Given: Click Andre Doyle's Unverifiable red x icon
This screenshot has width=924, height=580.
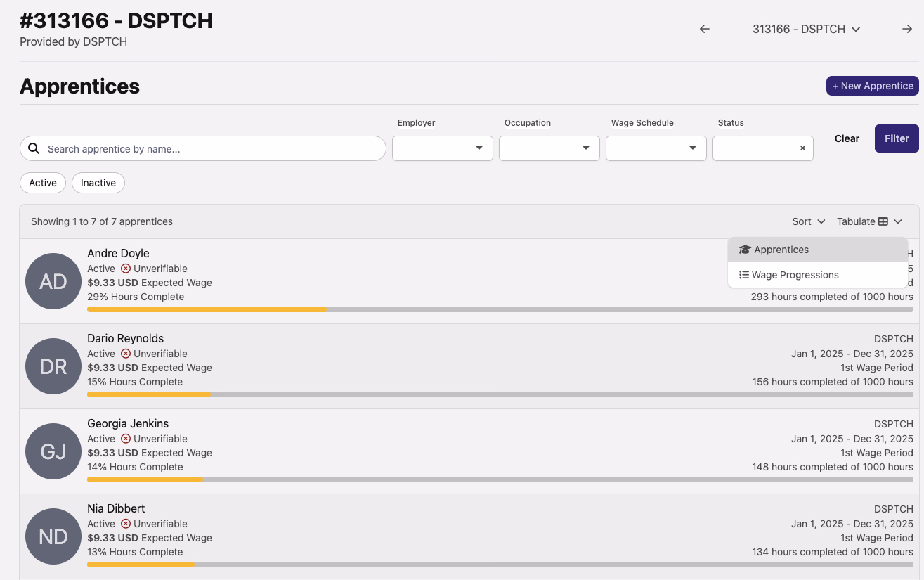Looking at the screenshot, I should point(126,269).
